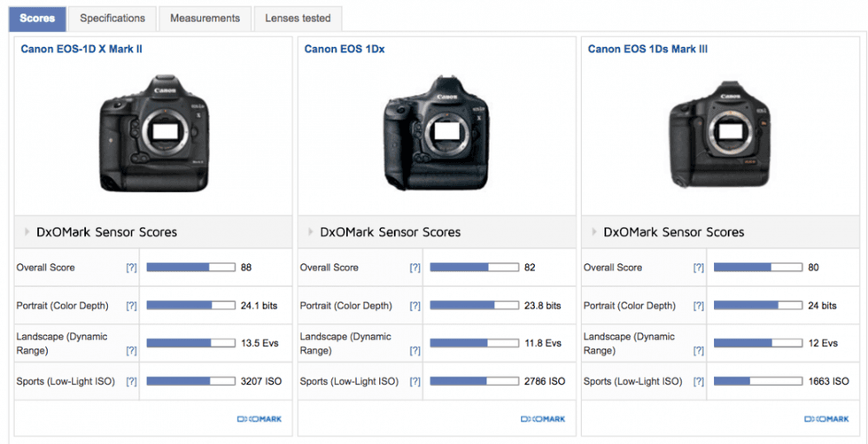Image resolution: width=868 pixels, height=444 pixels.
Task: Open Canon EOS 1Ds Mark III link
Action: [x=647, y=49]
